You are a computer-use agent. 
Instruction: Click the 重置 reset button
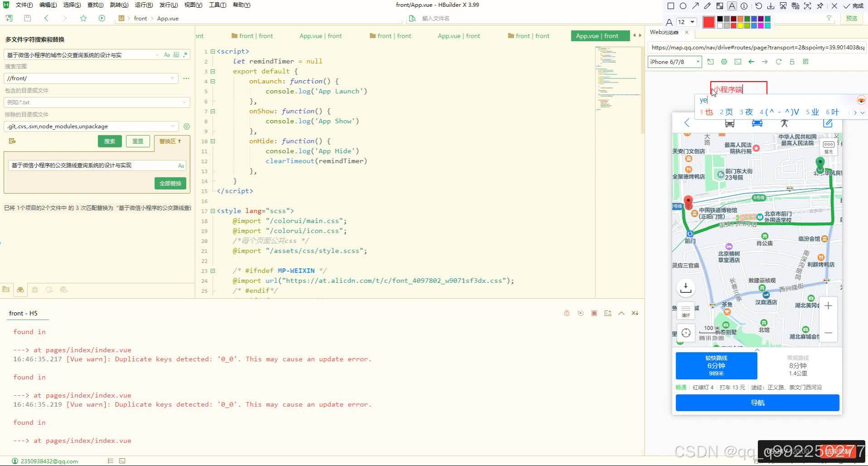(138, 141)
